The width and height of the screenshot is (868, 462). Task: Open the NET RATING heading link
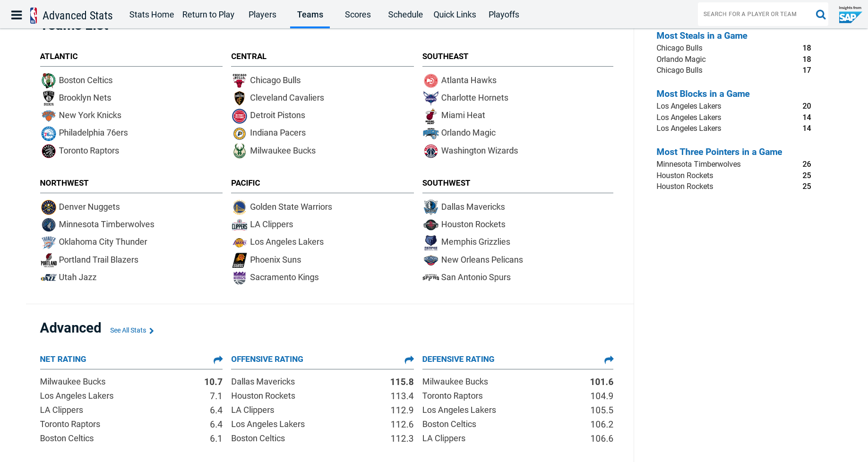[63, 359]
